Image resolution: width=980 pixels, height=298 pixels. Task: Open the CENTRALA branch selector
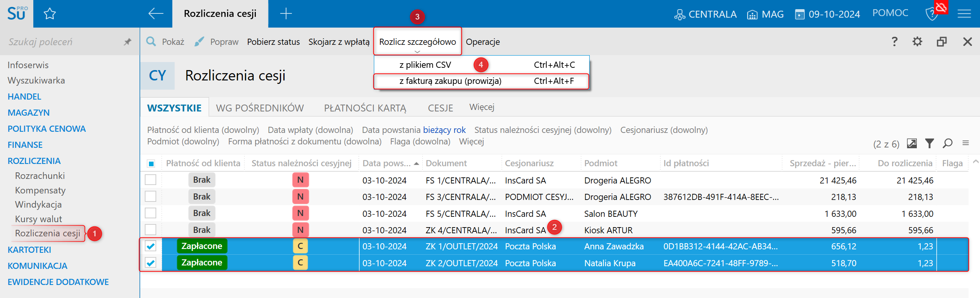pyautogui.click(x=705, y=15)
